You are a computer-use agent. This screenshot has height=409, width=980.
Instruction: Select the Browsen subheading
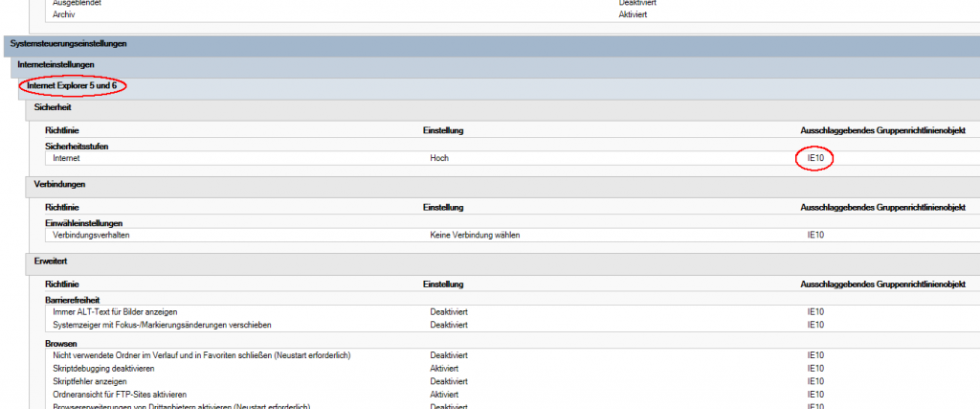click(x=60, y=343)
